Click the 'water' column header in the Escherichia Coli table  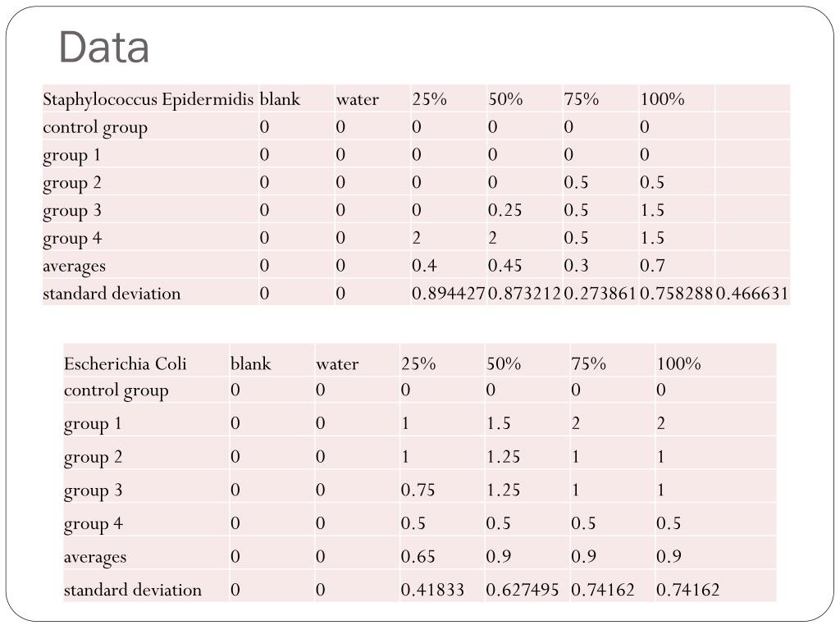click(337, 364)
